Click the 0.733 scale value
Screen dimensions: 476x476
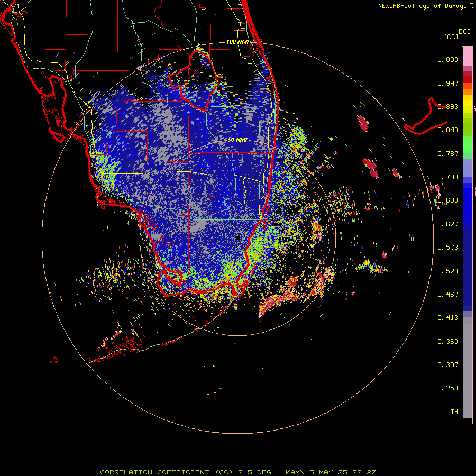[x=448, y=177]
